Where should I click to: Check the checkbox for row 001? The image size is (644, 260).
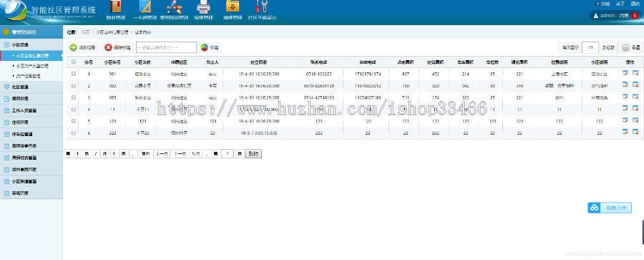74,74
